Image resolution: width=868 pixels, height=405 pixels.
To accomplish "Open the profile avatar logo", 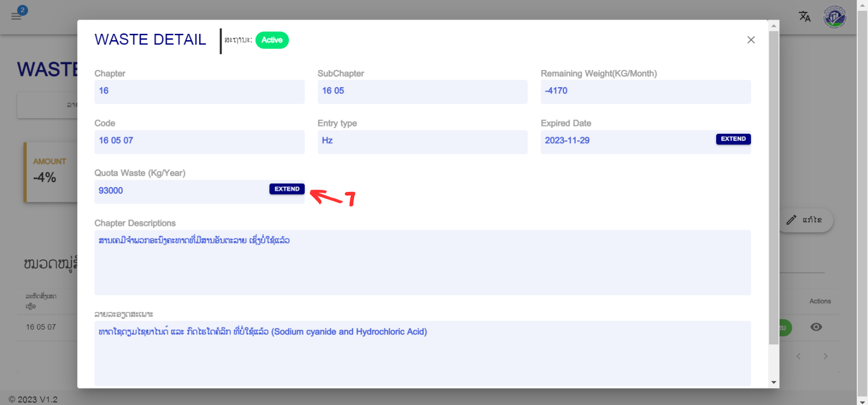I will (x=835, y=17).
